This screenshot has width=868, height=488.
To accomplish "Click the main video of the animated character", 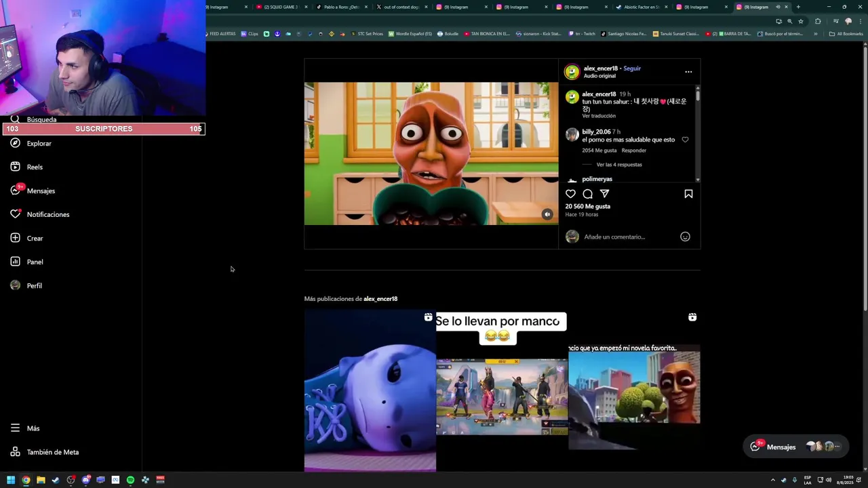I will 431,153.
